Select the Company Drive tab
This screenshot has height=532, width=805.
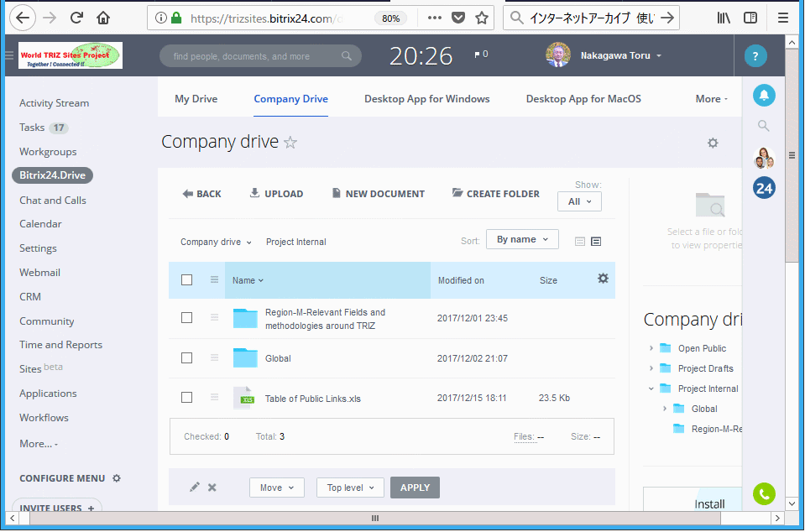[290, 99]
